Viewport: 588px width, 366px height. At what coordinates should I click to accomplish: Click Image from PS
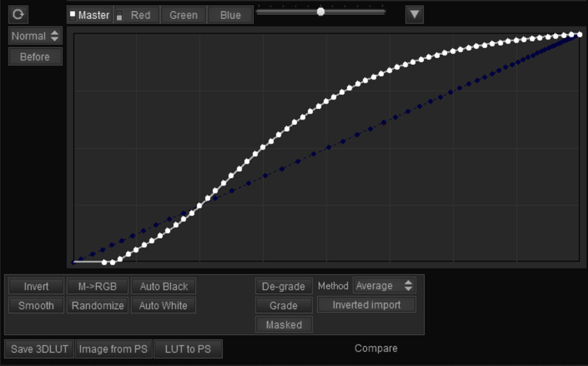113,349
